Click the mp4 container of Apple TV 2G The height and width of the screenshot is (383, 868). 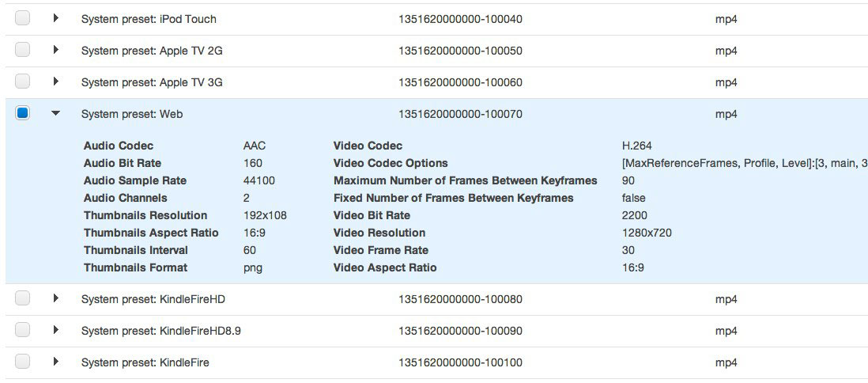click(726, 51)
